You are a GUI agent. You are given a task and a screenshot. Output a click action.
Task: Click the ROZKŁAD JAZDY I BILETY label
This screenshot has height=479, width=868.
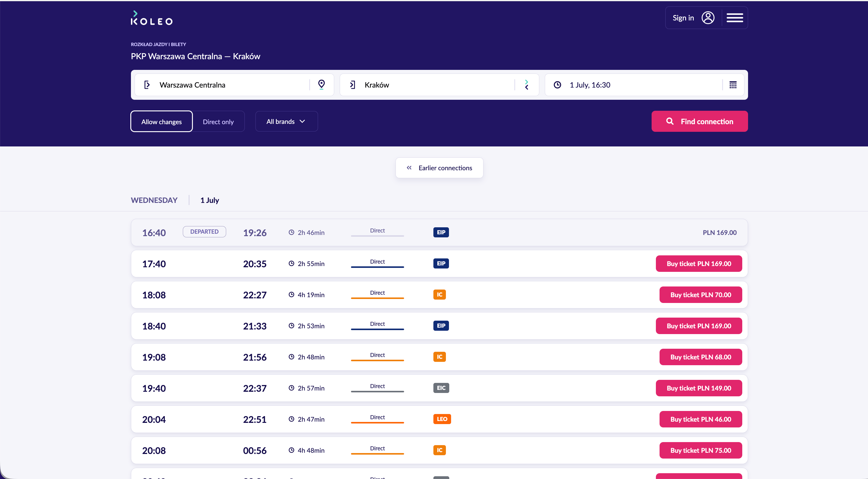[158, 45]
